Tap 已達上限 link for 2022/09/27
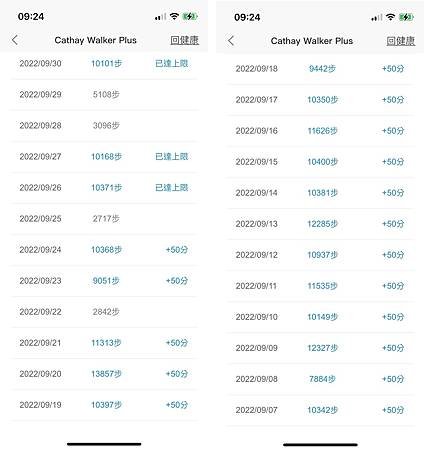The height and width of the screenshot is (450, 424). tap(172, 156)
